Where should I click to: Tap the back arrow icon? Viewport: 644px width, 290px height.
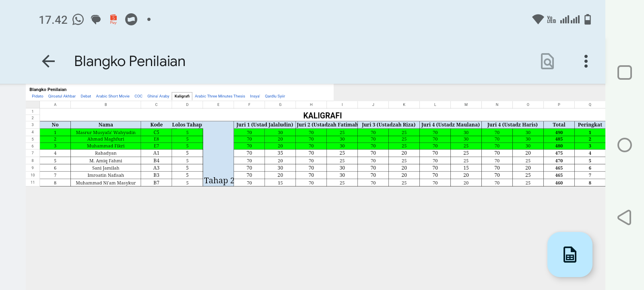pyautogui.click(x=48, y=61)
